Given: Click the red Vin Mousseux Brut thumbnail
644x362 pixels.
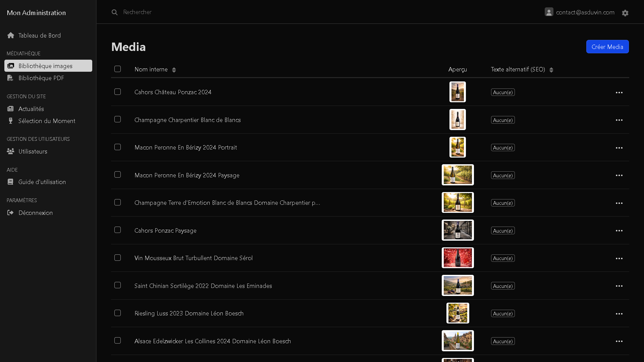Looking at the screenshot, I should (458, 258).
